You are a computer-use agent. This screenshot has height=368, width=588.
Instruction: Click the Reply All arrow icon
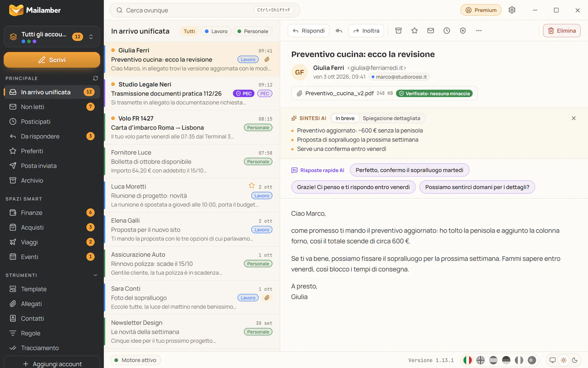tap(339, 31)
